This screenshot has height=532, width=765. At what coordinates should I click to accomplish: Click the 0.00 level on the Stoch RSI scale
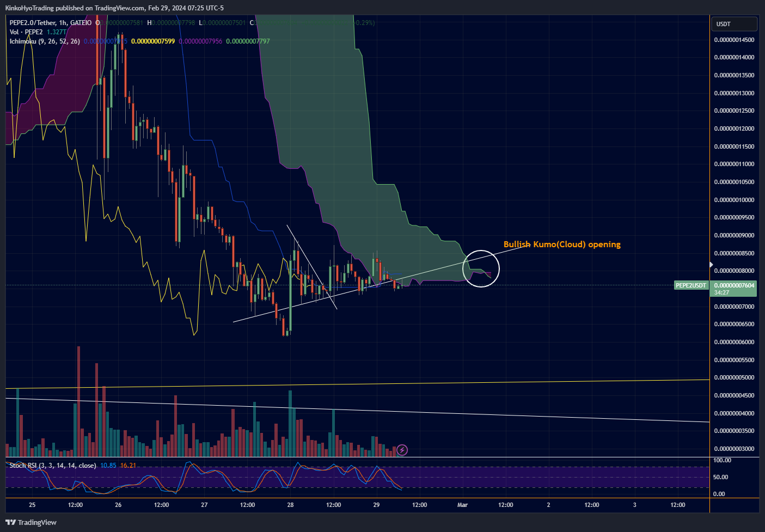(719, 494)
